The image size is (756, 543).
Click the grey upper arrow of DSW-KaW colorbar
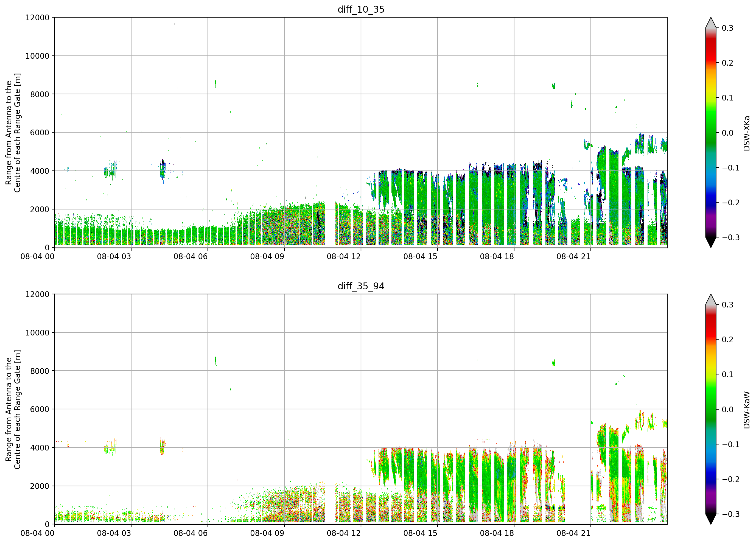pyautogui.click(x=711, y=299)
